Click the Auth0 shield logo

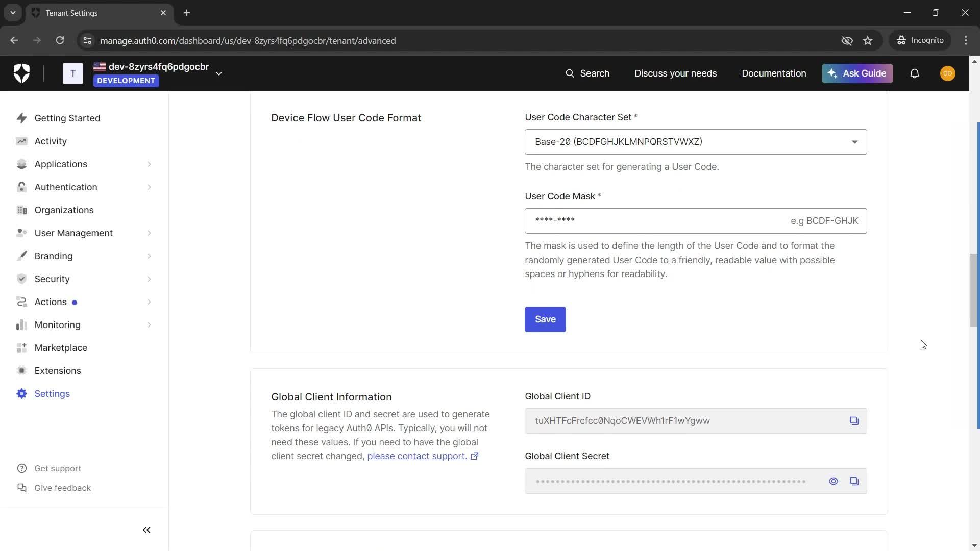pyautogui.click(x=21, y=73)
